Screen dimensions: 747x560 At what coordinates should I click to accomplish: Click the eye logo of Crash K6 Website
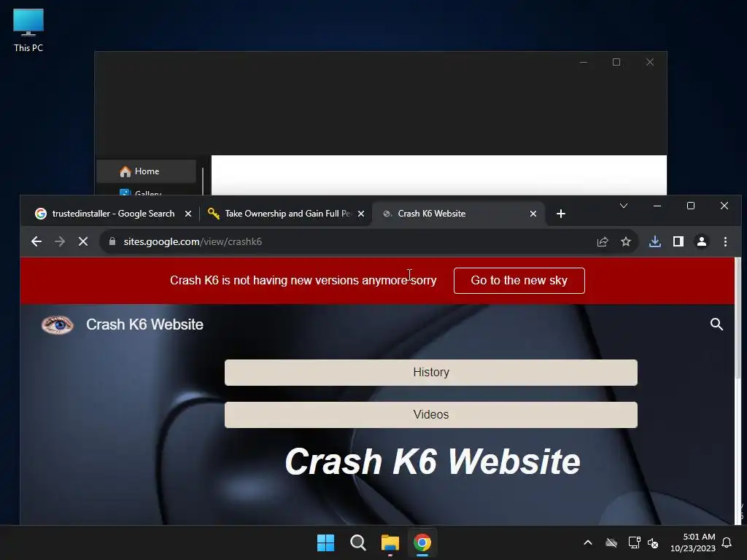57,324
